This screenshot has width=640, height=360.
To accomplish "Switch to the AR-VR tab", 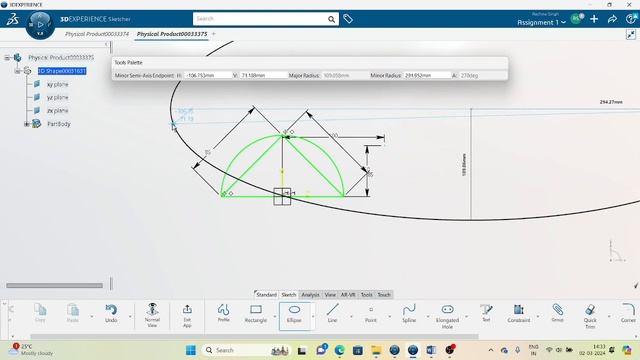I will [348, 295].
